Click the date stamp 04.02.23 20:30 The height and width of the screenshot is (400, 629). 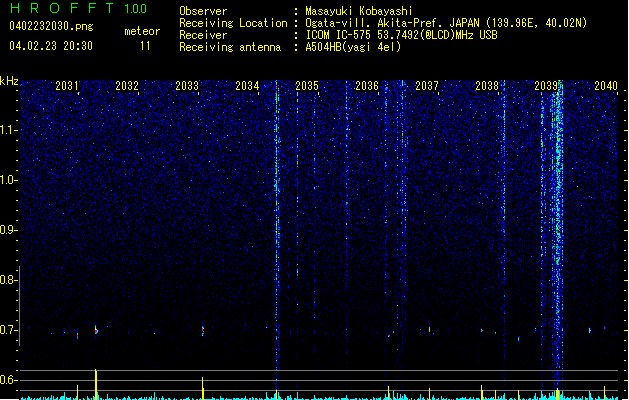click(x=51, y=46)
